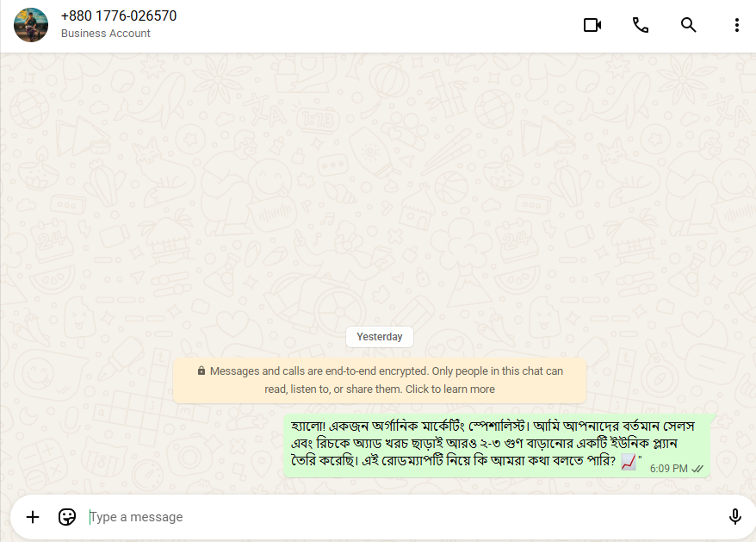
Task: Start a video call with this contact
Action: point(592,25)
